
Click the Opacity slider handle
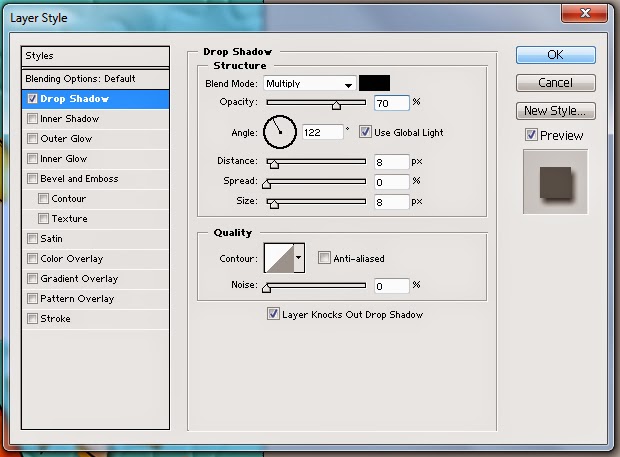[336, 105]
